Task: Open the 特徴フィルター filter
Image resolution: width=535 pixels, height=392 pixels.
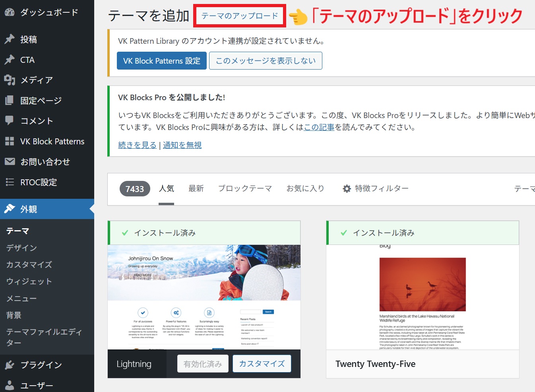Action: [376, 188]
